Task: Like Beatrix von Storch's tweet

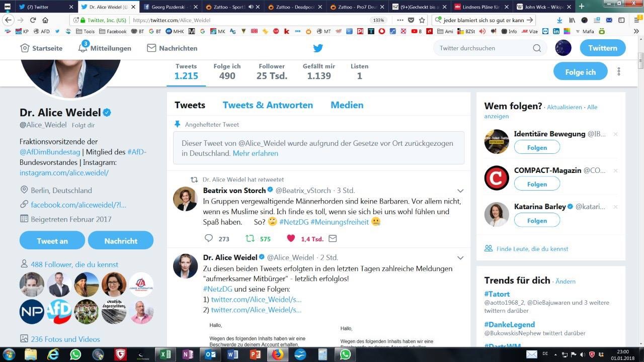Action: [x=290, y=239]
